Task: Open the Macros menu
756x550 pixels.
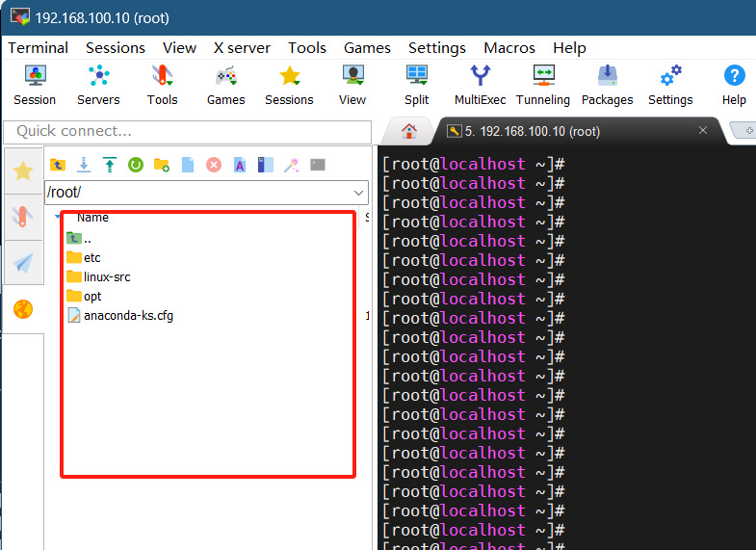Action: 509,47
